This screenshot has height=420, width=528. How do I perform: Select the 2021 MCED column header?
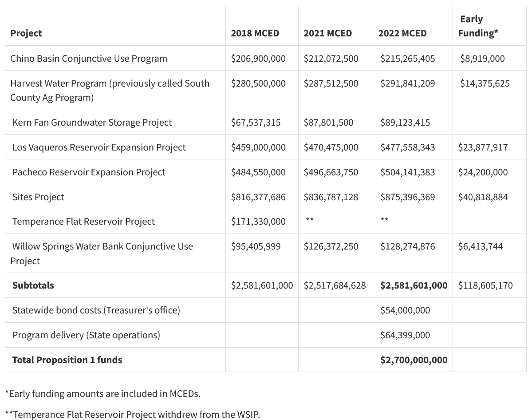327,33
